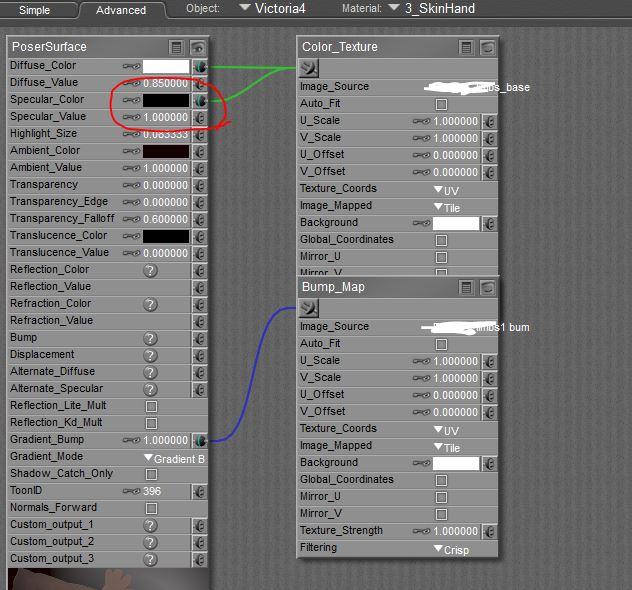This screenshot has width=632, height=590.
Task: Click the Color_Texture U_Scale plug icon
Action: [489, 122]
